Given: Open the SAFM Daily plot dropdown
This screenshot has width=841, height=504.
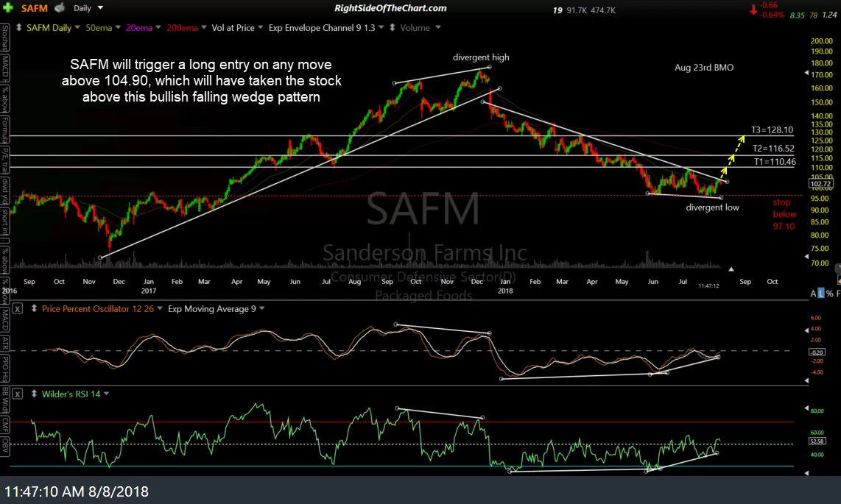Looking at the screenshot, I should click(77, 27).
